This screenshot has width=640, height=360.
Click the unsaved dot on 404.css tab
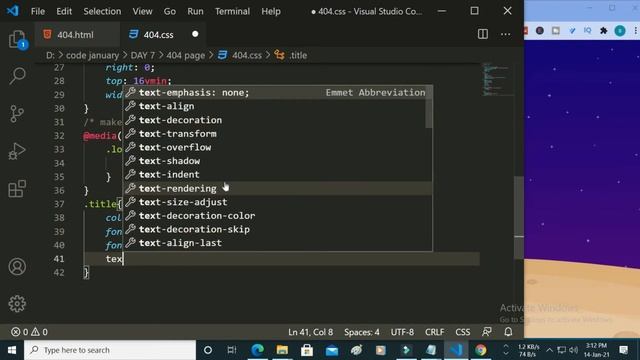coord(195,34)
